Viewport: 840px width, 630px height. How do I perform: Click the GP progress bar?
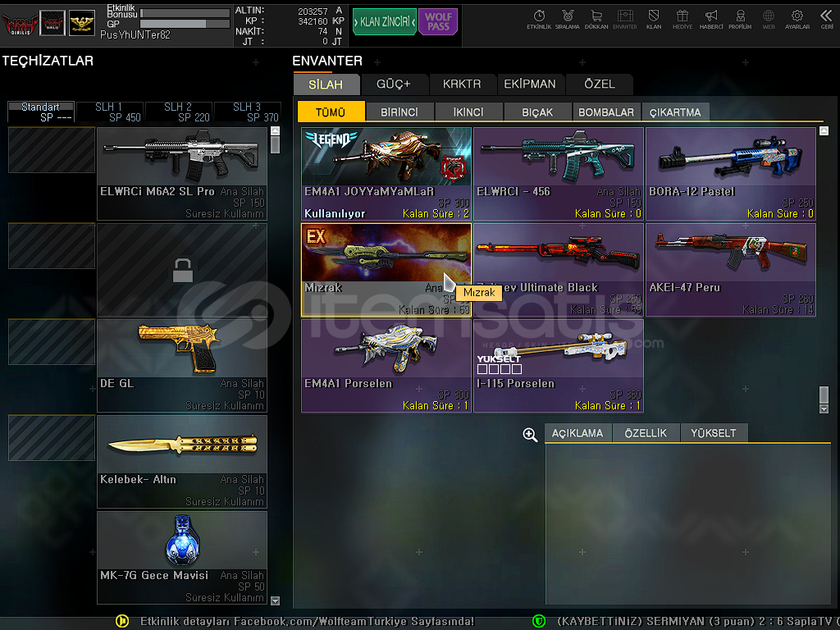coord(185,24)
